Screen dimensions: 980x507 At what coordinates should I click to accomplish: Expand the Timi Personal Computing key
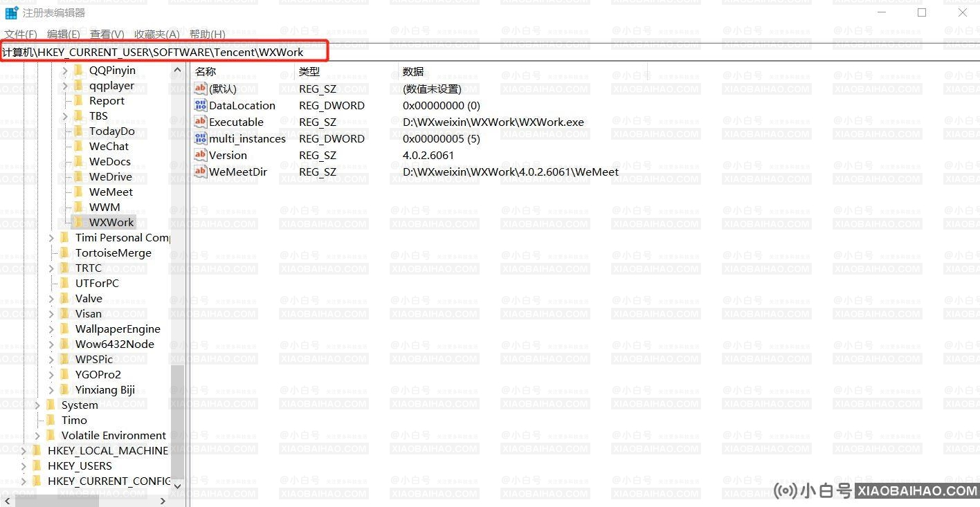(52, 237)
